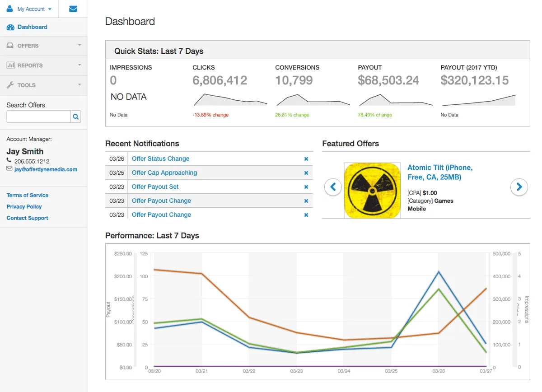
Task: Open the mail envelope icon in header
Action: click(x=73, y=9)
